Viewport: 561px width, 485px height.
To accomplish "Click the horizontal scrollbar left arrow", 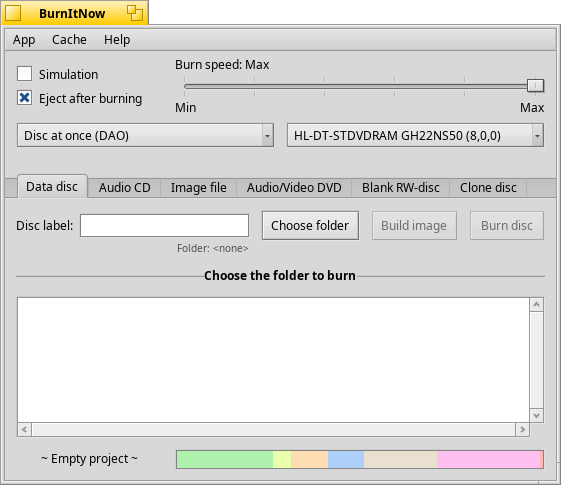I will pos(24,429).
